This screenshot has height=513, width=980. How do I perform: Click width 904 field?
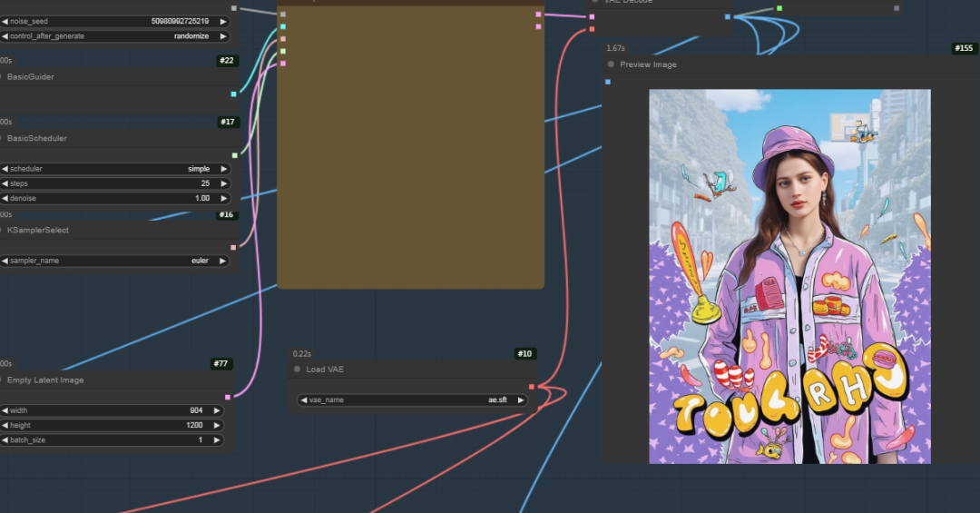[x=112, y=410]
